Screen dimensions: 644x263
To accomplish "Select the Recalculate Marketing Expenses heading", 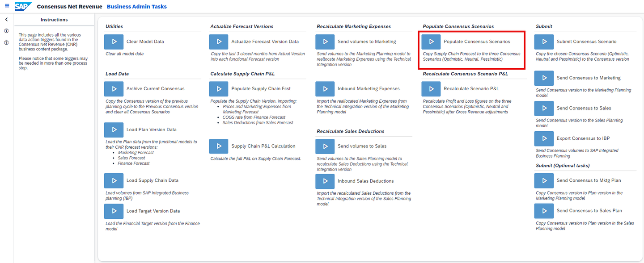I will 354,26.
